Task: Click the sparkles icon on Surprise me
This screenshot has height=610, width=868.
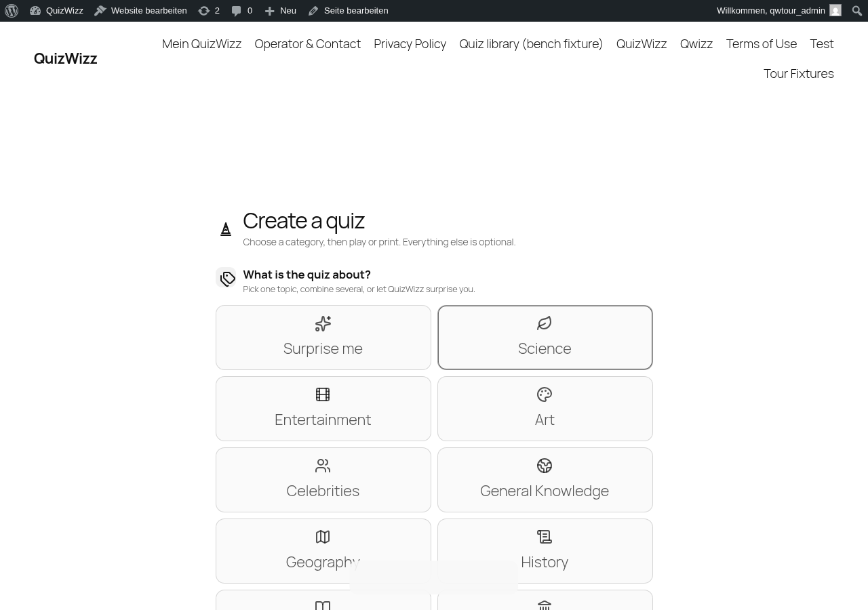Action: [x=323, y=323]
